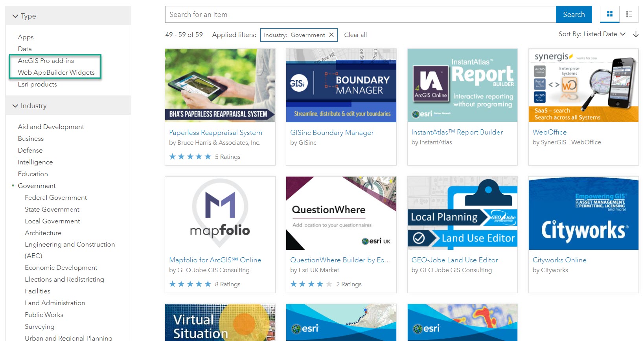Open GISinc Boundary Manager thumbnail

[341, 85]
